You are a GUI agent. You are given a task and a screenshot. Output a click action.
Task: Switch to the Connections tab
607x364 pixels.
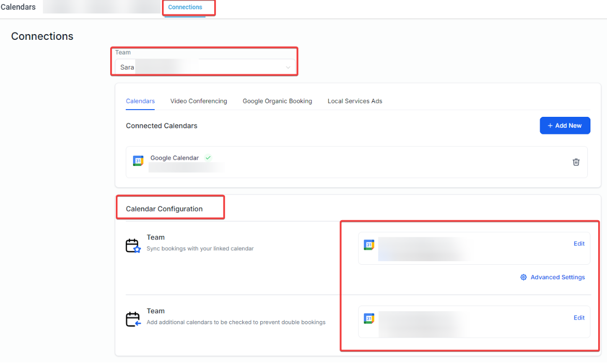point(185,7)
